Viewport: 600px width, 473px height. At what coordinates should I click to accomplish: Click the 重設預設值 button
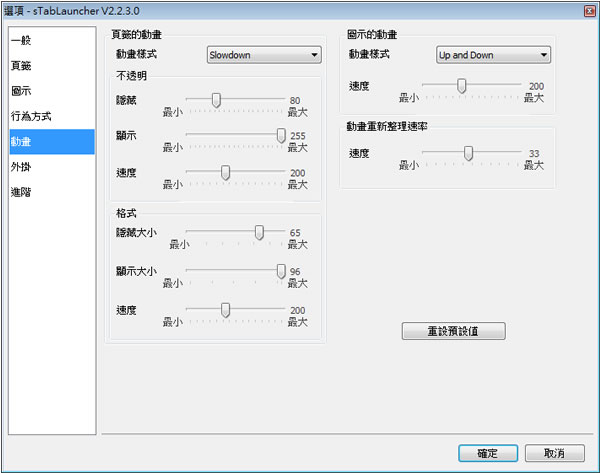click(x=453, y=331)
